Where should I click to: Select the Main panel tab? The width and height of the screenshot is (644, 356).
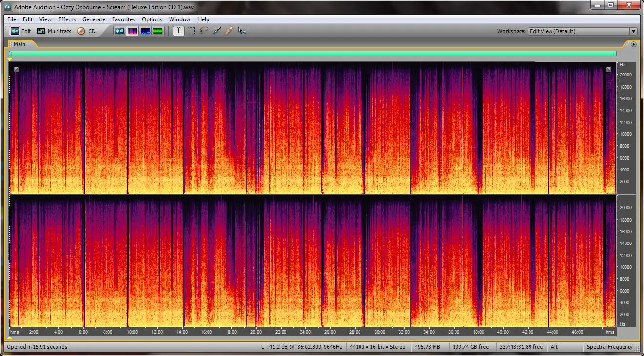19,44
